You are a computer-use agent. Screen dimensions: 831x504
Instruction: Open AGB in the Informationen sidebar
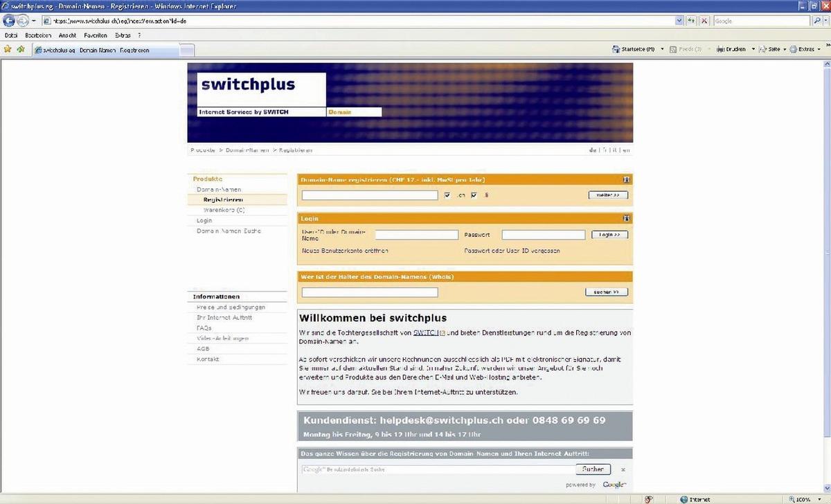coord(203,348)
